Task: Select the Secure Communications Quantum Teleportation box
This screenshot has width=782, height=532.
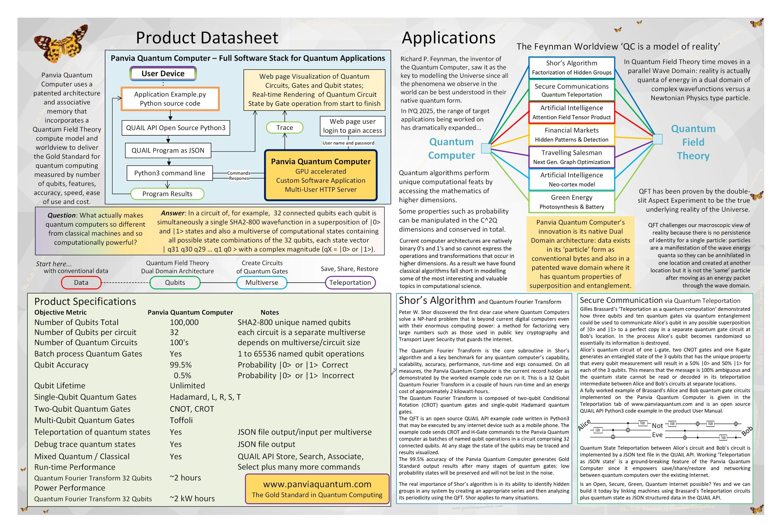Action: tap(572, 90)
